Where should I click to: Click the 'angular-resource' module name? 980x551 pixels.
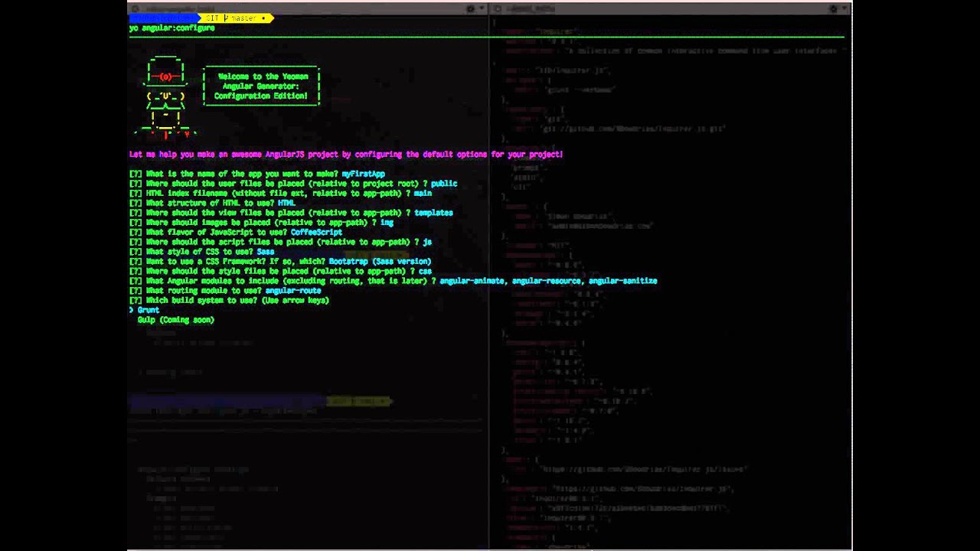pos(547,281)
